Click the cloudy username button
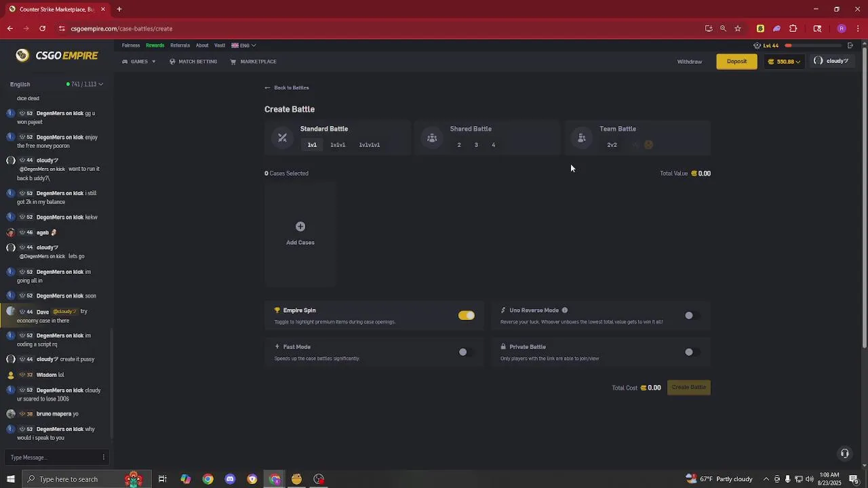 point(831,61)
